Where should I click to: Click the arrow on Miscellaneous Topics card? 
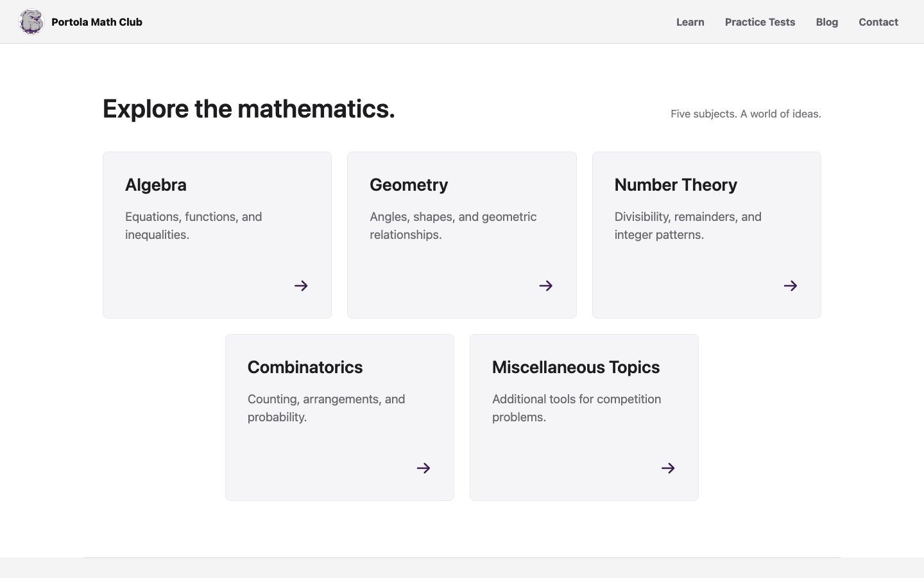point(668,468)
